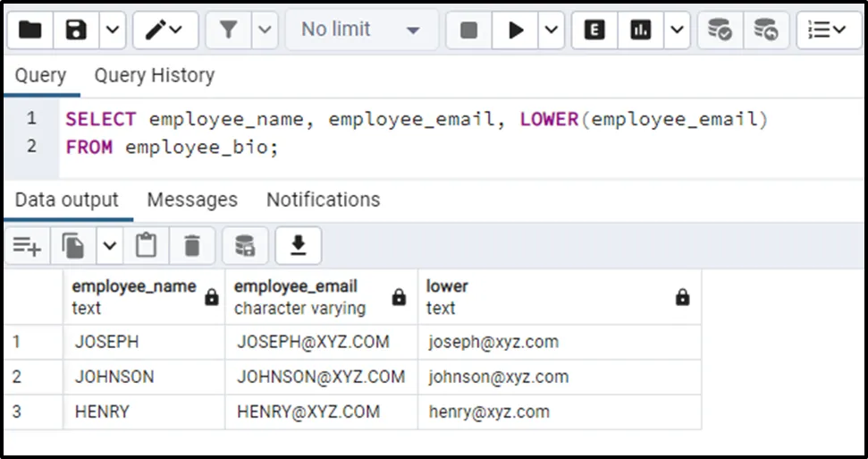Switch to the Query History tab

[x=154, y=76]
